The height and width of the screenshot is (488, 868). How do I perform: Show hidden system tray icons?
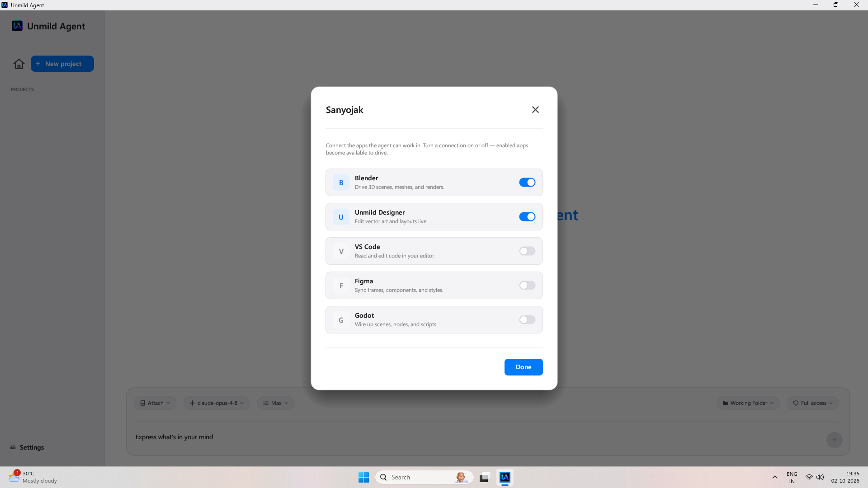[774, 477]
